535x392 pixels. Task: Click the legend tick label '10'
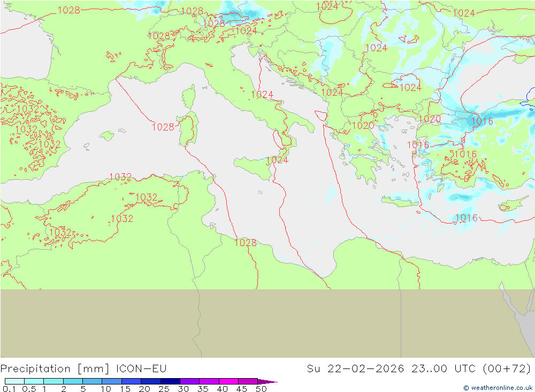coord(105,389)
